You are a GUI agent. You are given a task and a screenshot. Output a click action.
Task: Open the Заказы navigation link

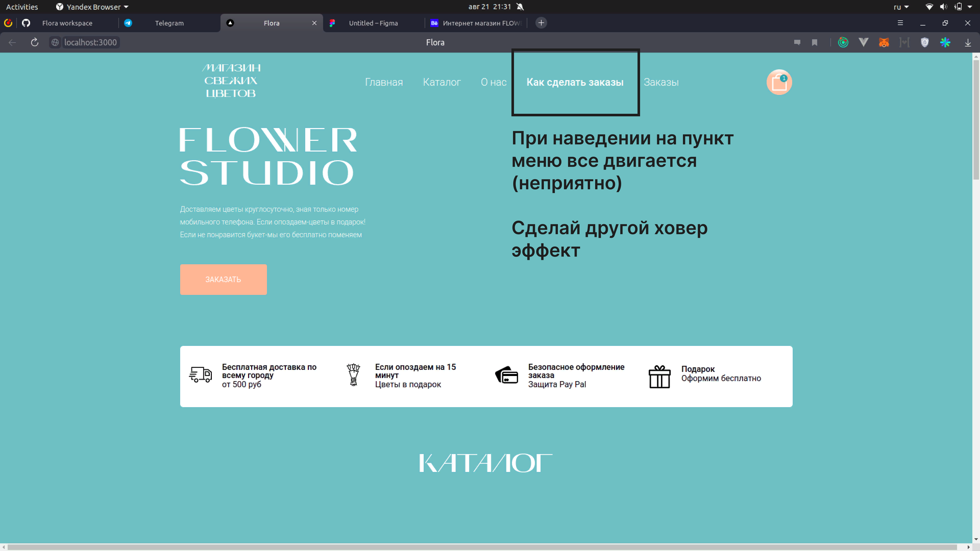(x=661, y=82)
